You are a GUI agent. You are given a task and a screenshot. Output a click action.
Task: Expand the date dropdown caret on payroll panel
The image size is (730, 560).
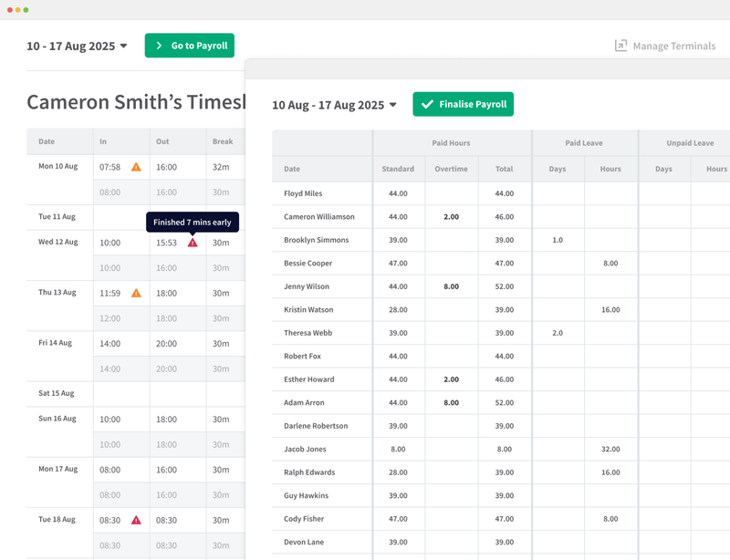coord(392,105)
